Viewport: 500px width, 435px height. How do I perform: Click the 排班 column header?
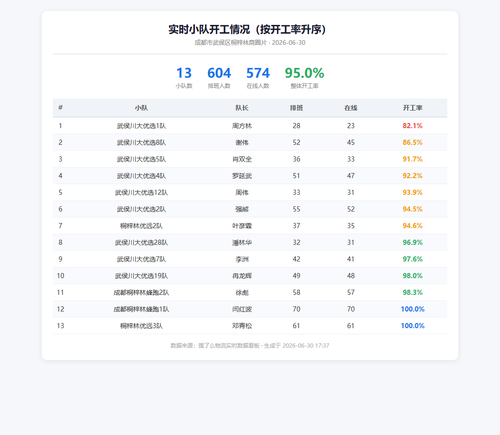point(296,108)
